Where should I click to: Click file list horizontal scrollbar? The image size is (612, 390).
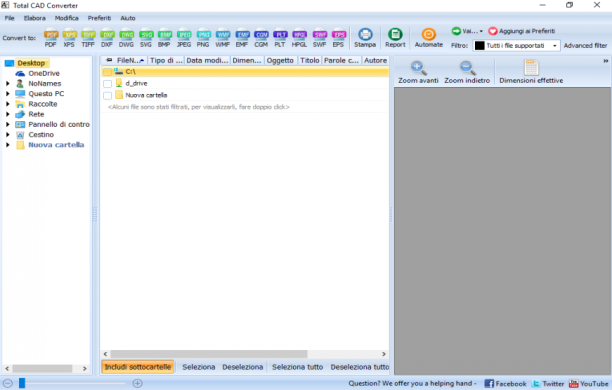209,354
